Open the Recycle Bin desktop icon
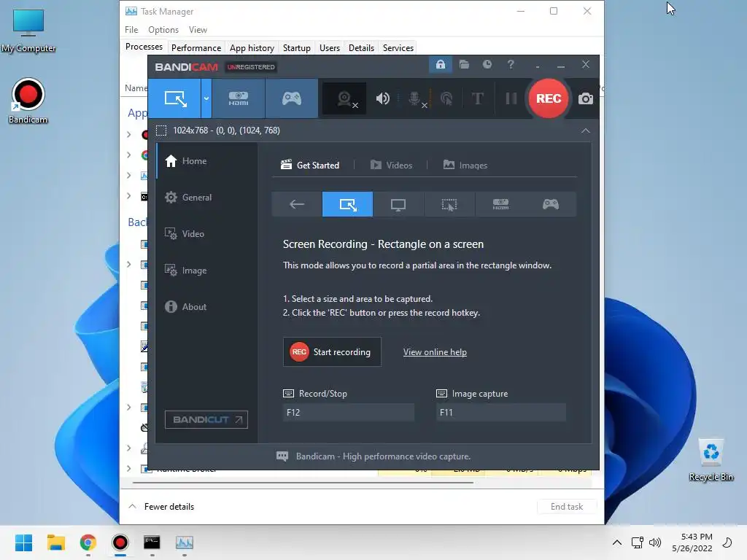The width and height of the screenshot is (747, 560). click(711, 460)
